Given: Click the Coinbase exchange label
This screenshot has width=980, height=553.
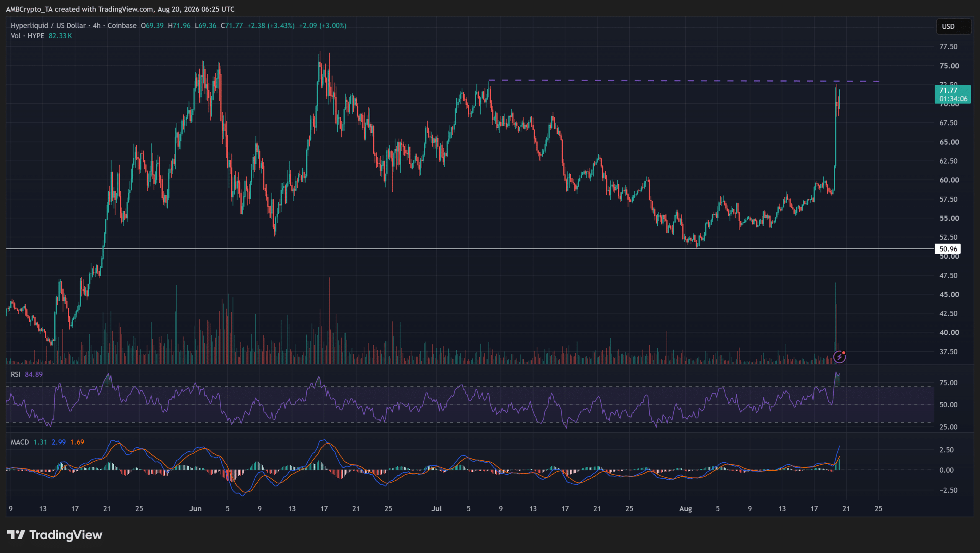Looking at the screenshot, I should click(122, 26).
